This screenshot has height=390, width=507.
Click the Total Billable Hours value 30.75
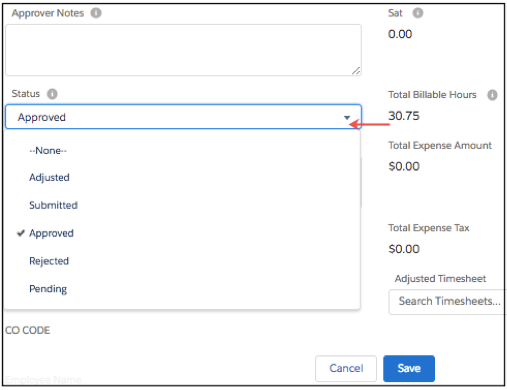pyautogui.click(x=404, y=116)
